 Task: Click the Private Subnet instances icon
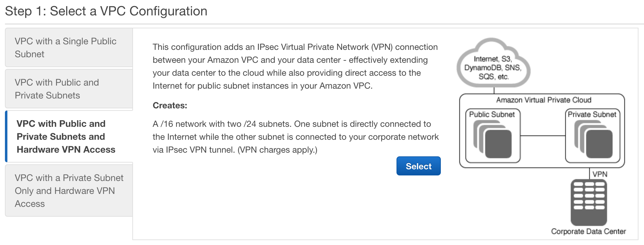click(593, 139)
